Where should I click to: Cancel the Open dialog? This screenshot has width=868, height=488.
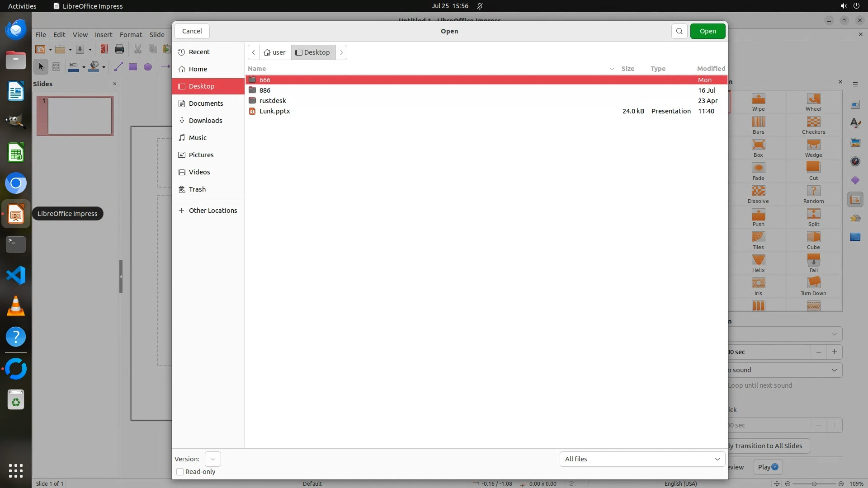coord(192,31)
